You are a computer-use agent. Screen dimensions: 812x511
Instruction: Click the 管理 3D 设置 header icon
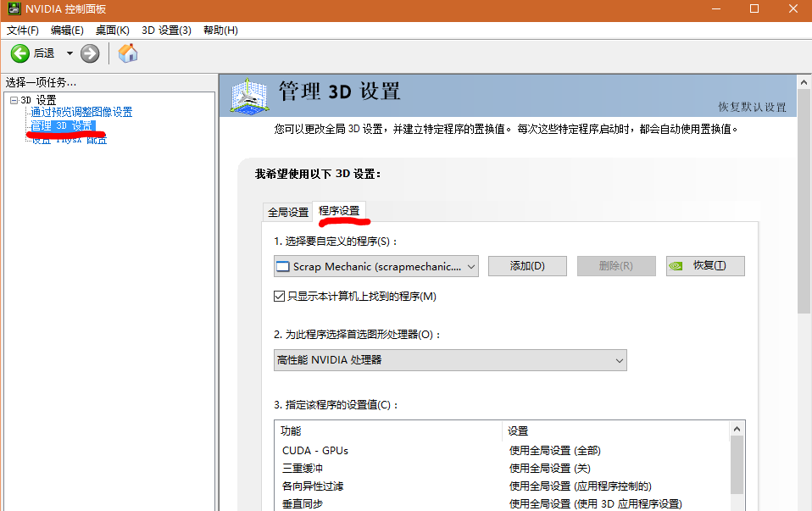tap(249, 97)
